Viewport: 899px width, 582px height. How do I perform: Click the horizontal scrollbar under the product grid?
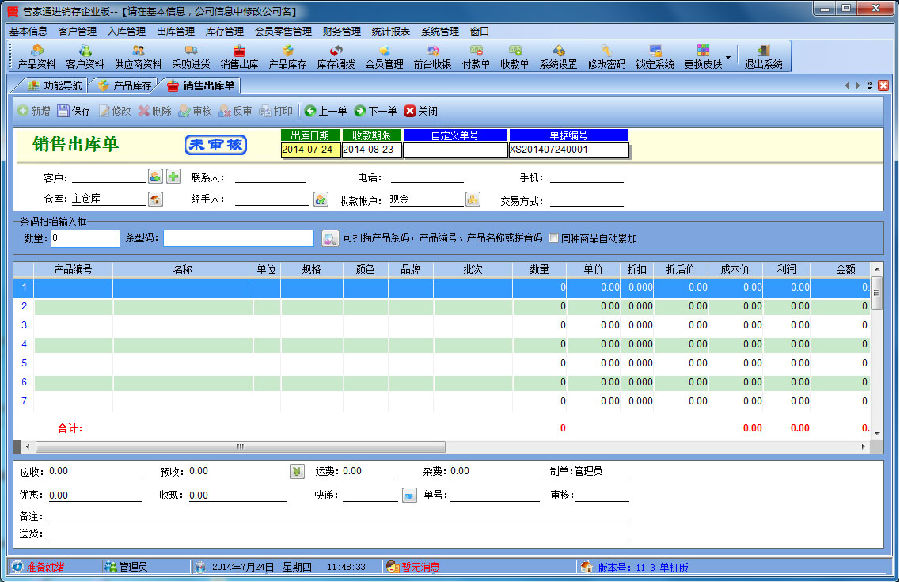pos(240,446)
